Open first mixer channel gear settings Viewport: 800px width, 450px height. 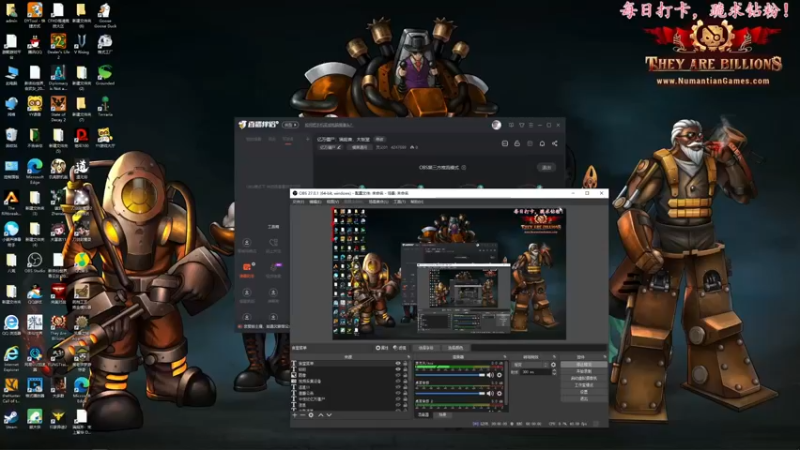point(499,375)
